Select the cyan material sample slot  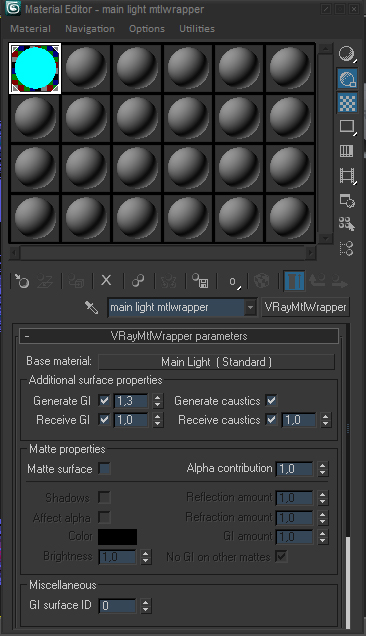[35, 68]
